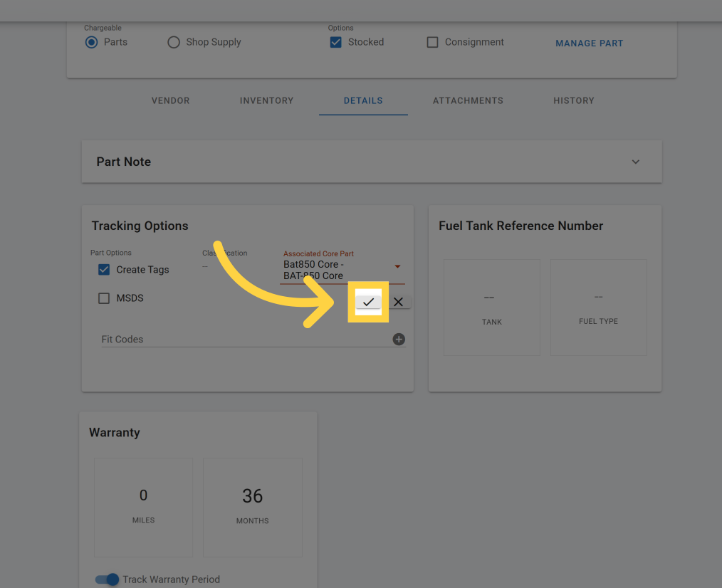This screenshot has height=588, width=722.
Task: Switch to the Vendor tab
Action: coord(170,100)
